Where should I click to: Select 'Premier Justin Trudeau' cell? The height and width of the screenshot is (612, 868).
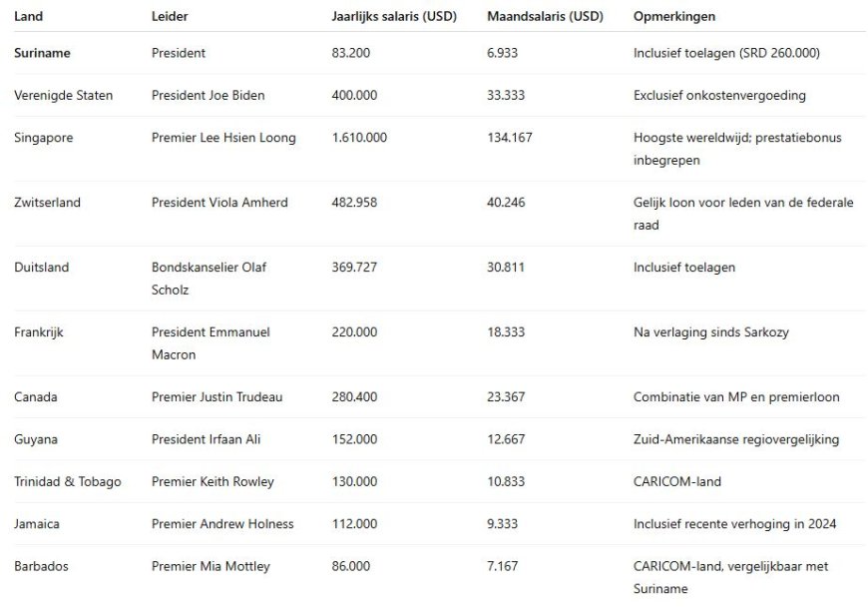click(217, 397)
